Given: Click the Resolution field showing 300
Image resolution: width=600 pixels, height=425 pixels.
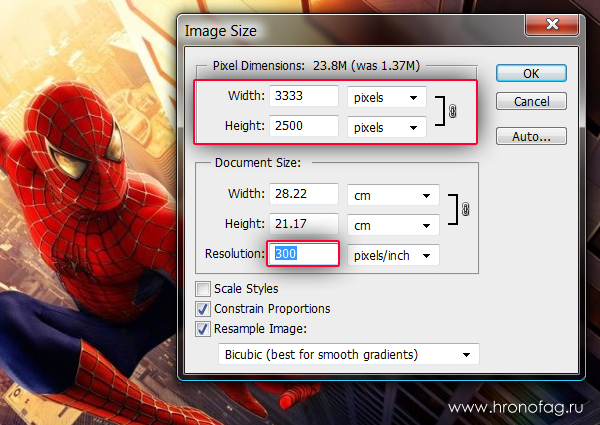Looking at the screenshot, I should pyautogui.click(x=303, y=255).
